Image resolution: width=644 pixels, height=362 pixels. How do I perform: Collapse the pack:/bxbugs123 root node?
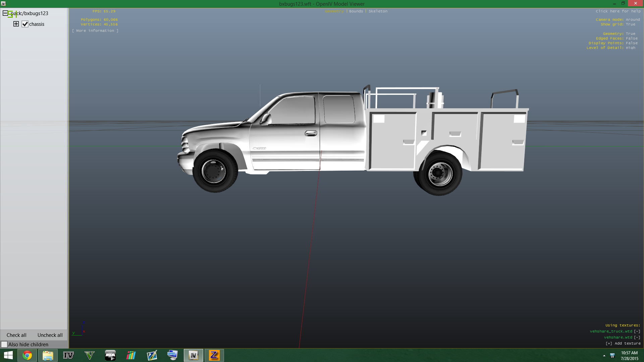(x=5, y=13)
